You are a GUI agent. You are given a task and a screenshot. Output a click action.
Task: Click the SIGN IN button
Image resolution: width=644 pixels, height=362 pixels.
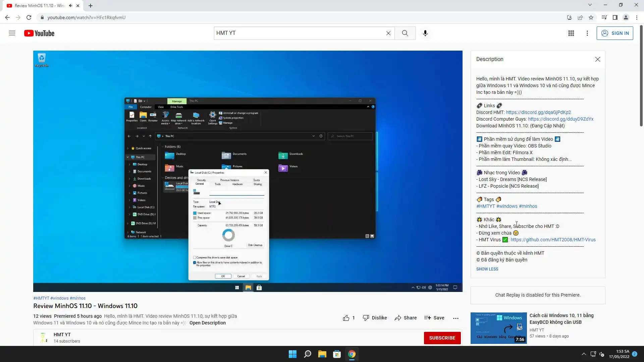point(615,33)
